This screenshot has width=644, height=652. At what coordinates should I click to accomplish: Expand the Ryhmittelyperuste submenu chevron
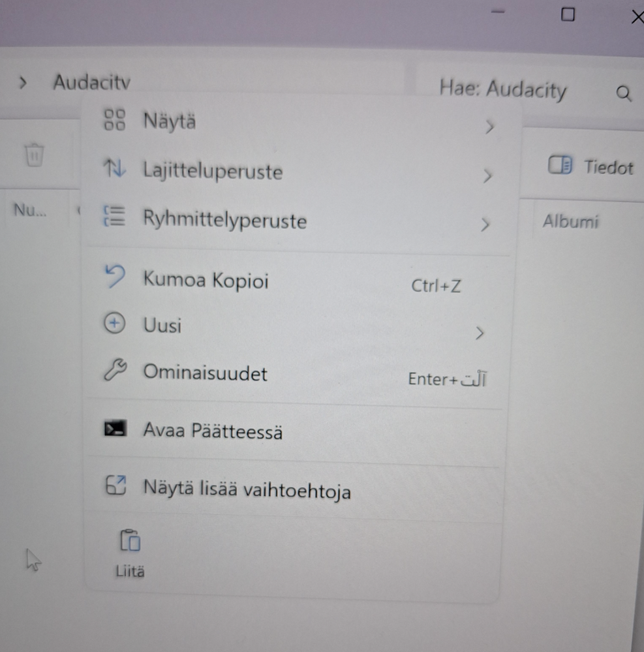485,225
